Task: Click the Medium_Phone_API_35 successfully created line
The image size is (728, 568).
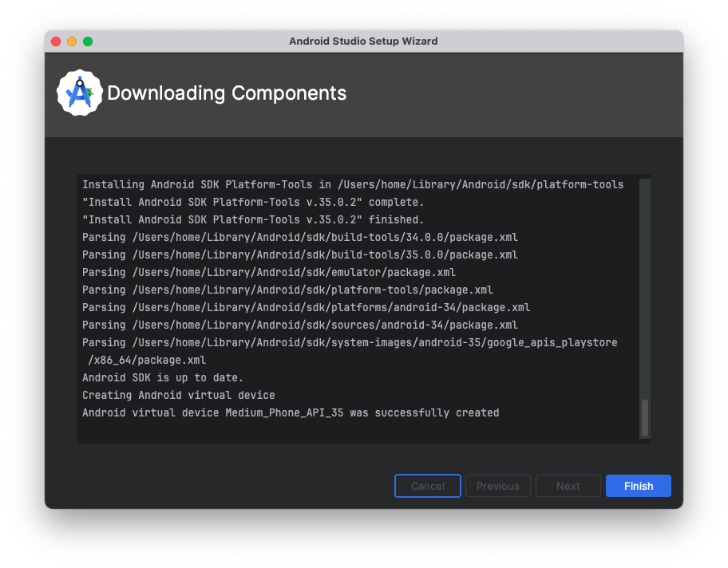Action: (291, 413)
